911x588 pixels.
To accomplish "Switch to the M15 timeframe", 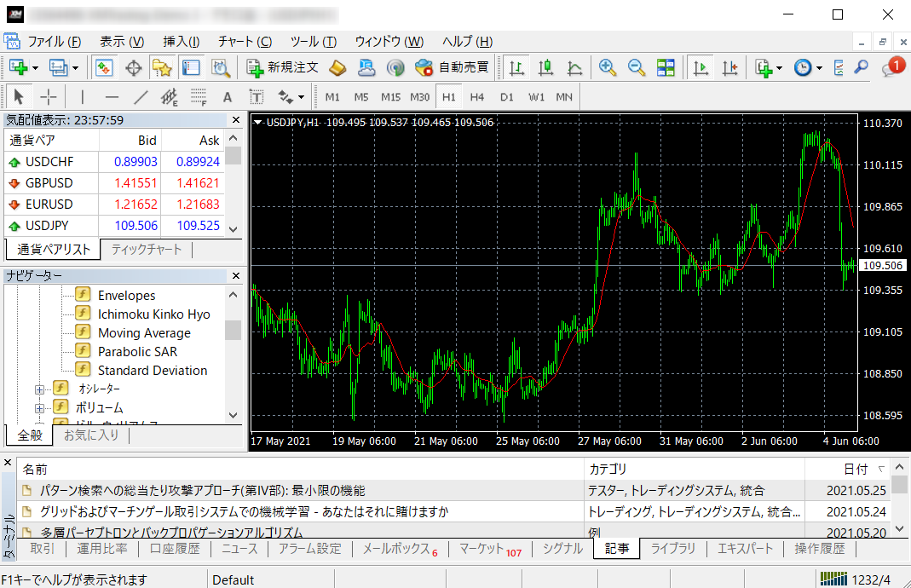I will 390,97.
